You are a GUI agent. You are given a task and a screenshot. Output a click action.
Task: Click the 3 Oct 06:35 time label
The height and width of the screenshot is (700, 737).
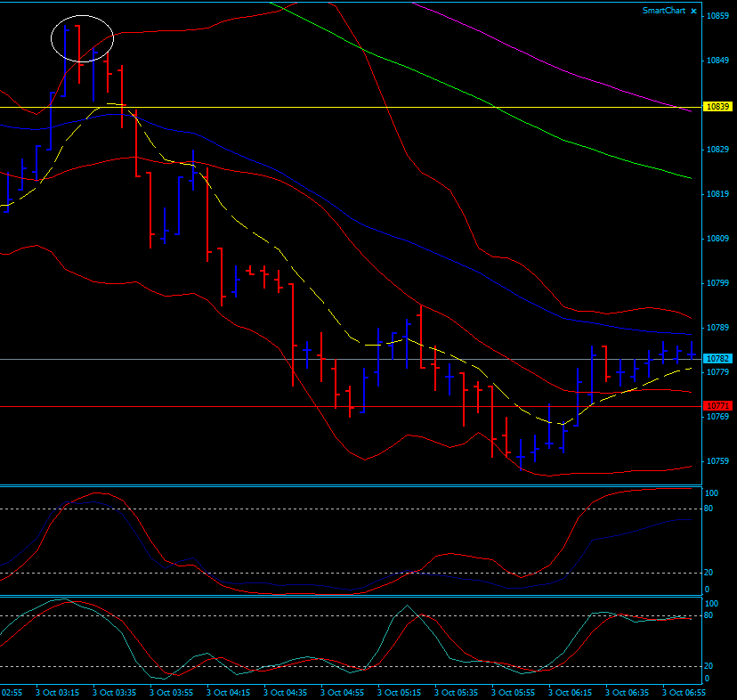[627, 693]
